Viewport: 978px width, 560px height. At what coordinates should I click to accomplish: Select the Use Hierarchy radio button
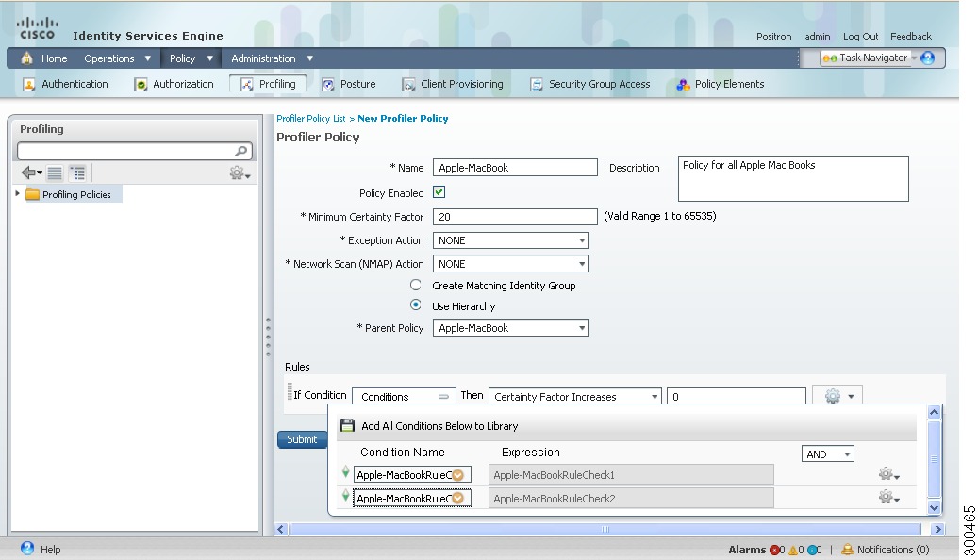[415, 305]
